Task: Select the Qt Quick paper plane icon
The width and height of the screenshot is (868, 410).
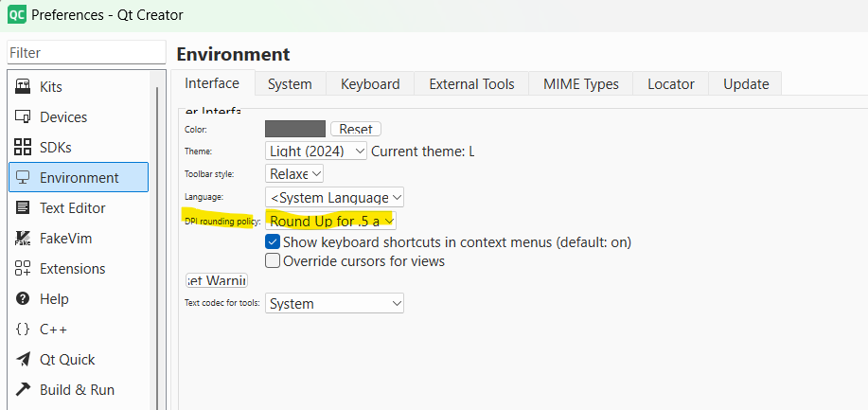Action: pos(23,359)
